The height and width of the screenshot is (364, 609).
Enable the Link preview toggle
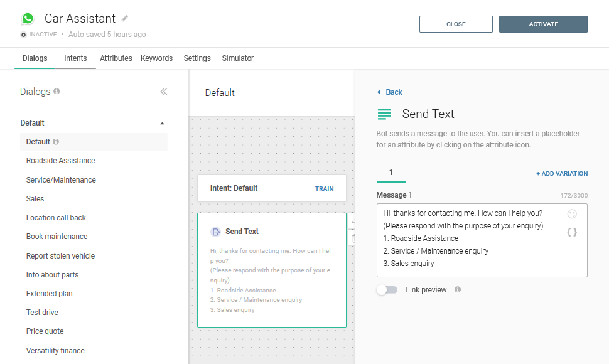[387, 290]
